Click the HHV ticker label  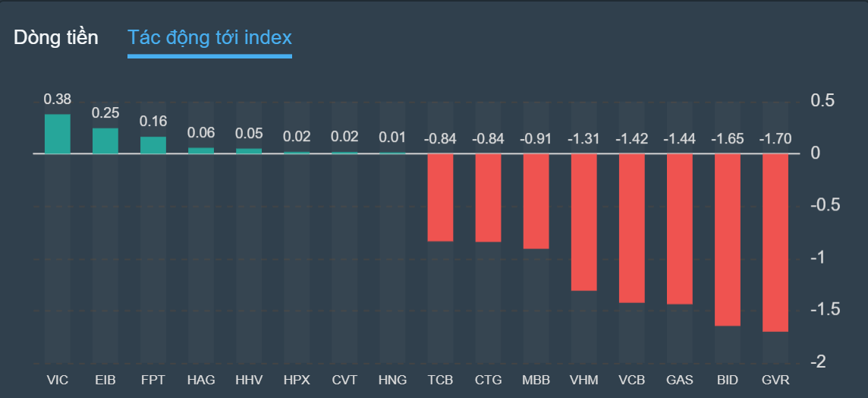pos(249,380)
